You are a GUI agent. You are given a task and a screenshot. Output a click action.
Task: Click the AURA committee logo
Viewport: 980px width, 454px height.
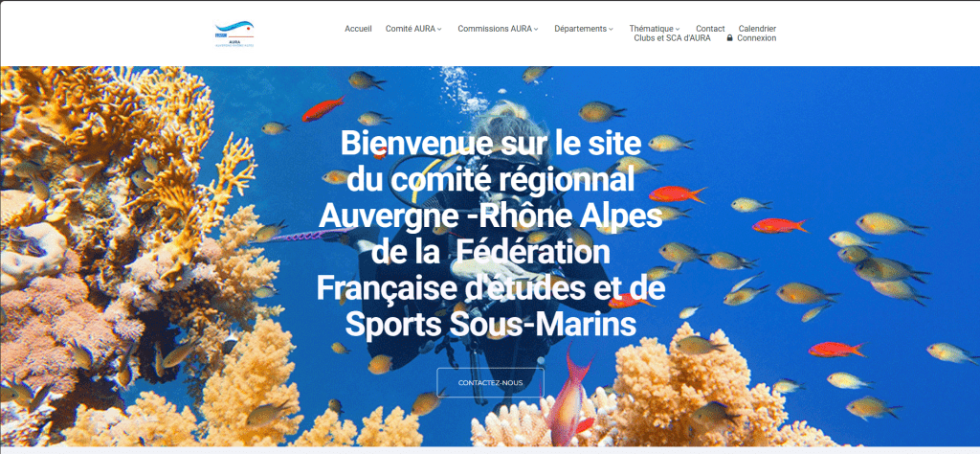(x=234, y=34)
